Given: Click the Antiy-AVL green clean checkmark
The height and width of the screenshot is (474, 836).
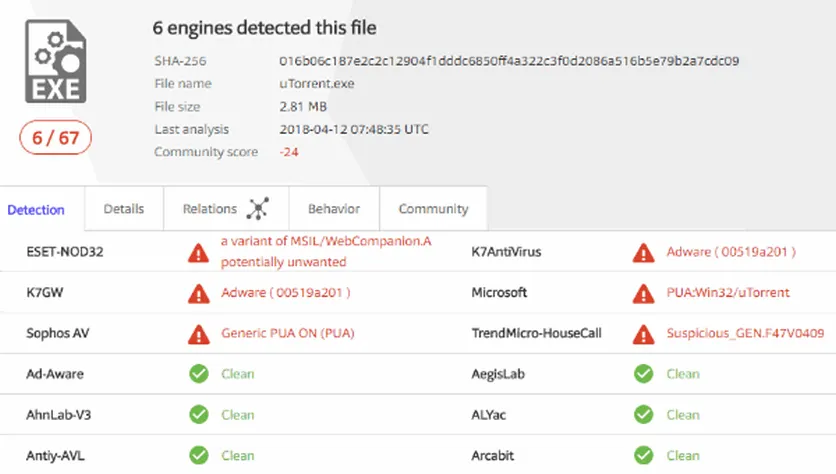Looking at the screenshot, I should click(198, 455).
